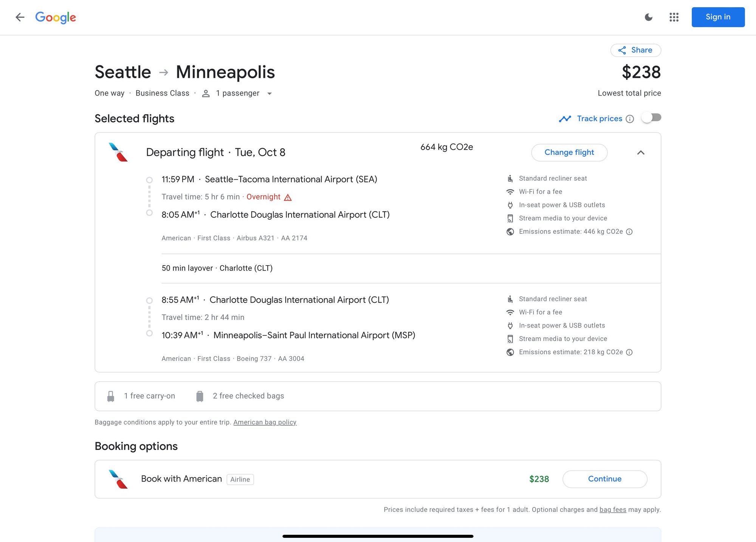The image size is (756, 542).
Task: Collapse the departing flight details chevron
Action: tap(641, 153)
